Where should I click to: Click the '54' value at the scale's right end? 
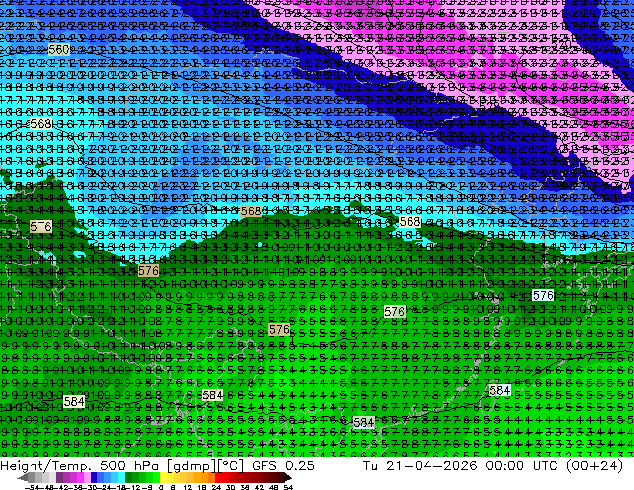coord(288,487)
